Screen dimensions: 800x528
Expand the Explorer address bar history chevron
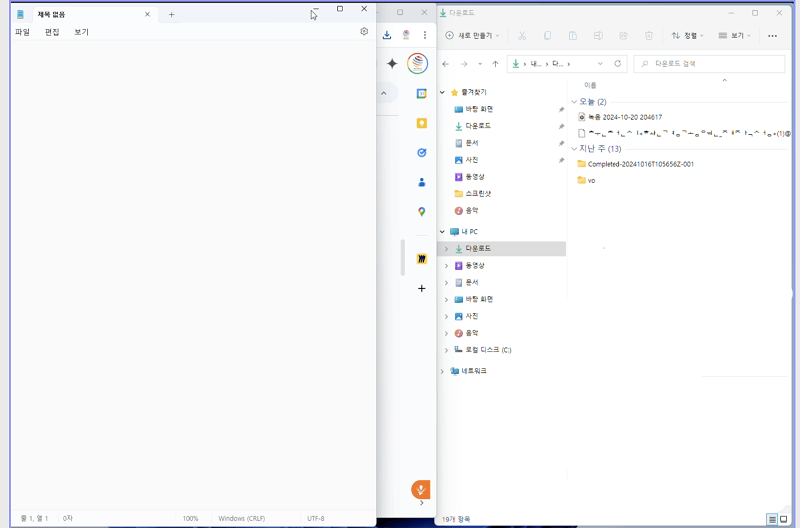pos(600,64)
